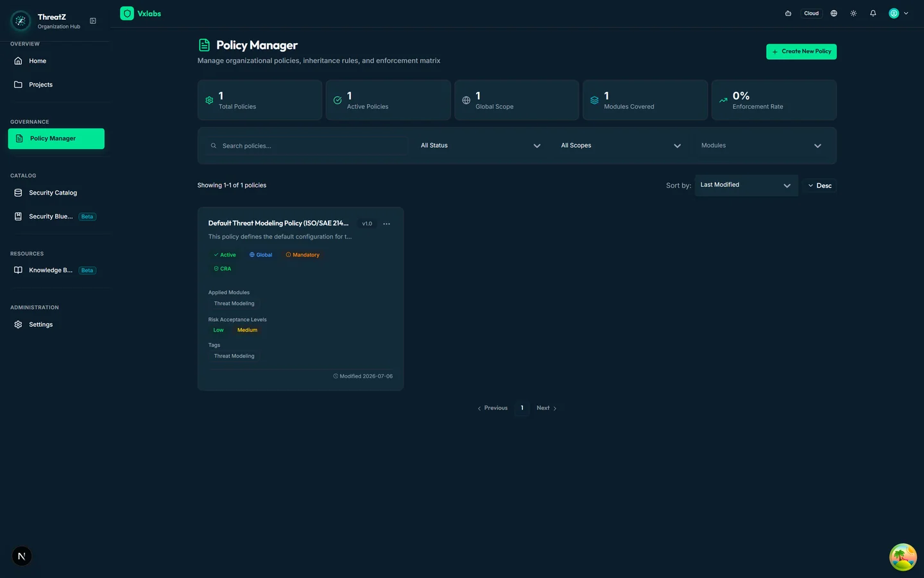Open Security Catalog in sidebar
924x578 pixels.
[56, 193]
